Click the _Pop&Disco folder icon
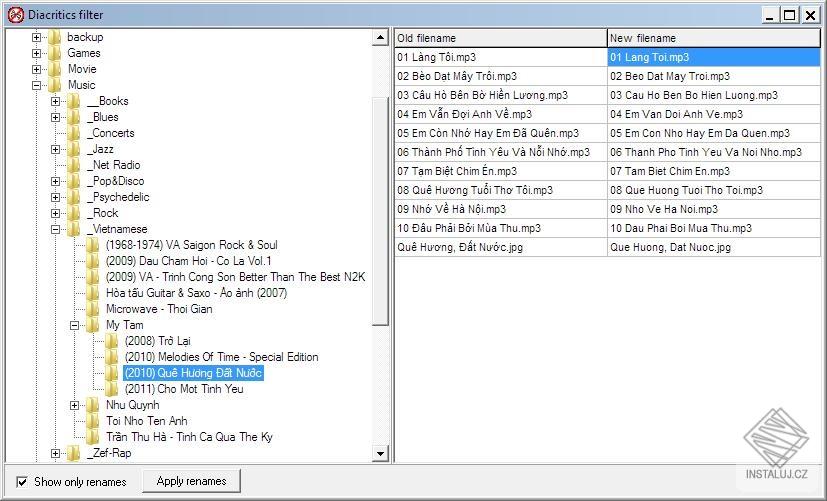Image resolution: width=827 pixels, height=501 pixels. 74,181
